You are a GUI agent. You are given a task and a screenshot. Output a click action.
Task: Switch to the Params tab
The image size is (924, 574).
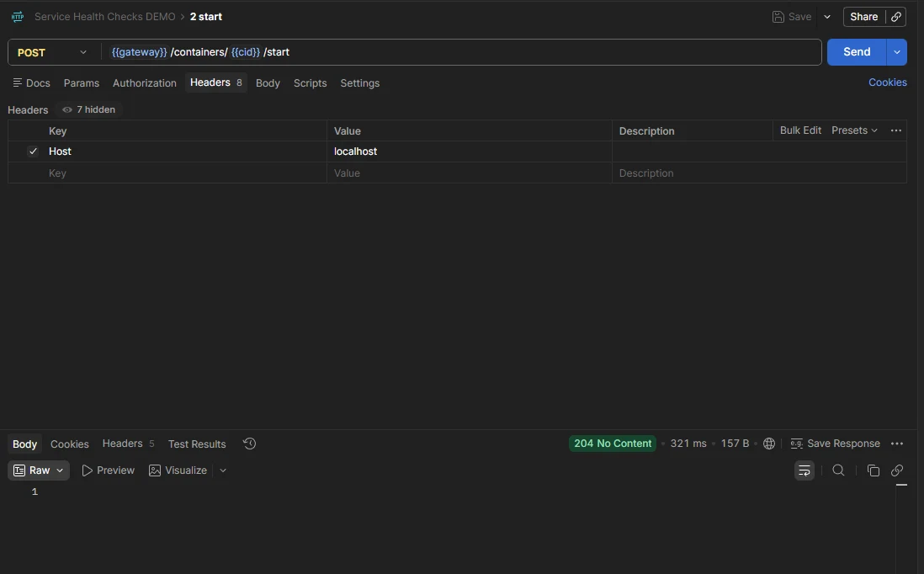(x=82, y=83)
